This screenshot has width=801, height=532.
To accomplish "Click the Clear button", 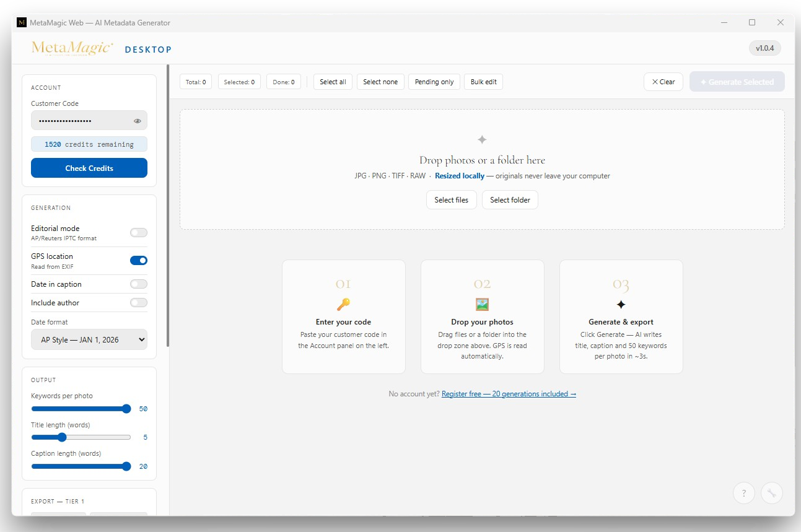I will click(x=663, y=82).
